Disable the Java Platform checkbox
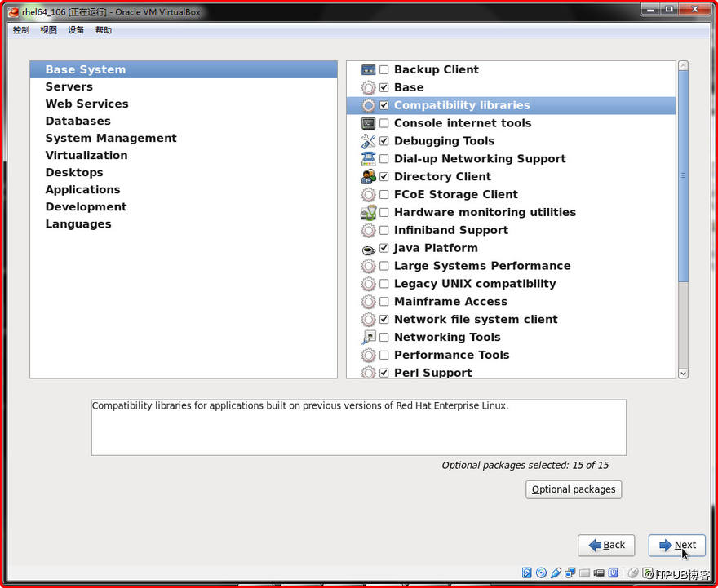This screenshot has width=718, height=588. pyautogui.click(x=384, y=248)
